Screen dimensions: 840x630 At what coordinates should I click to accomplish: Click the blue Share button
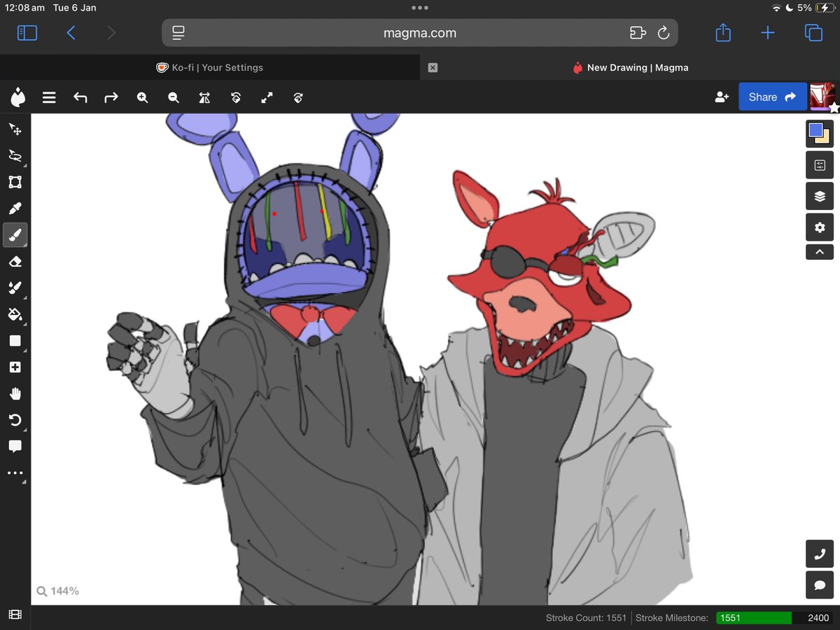pyautogui.click(x=773, y=97)
